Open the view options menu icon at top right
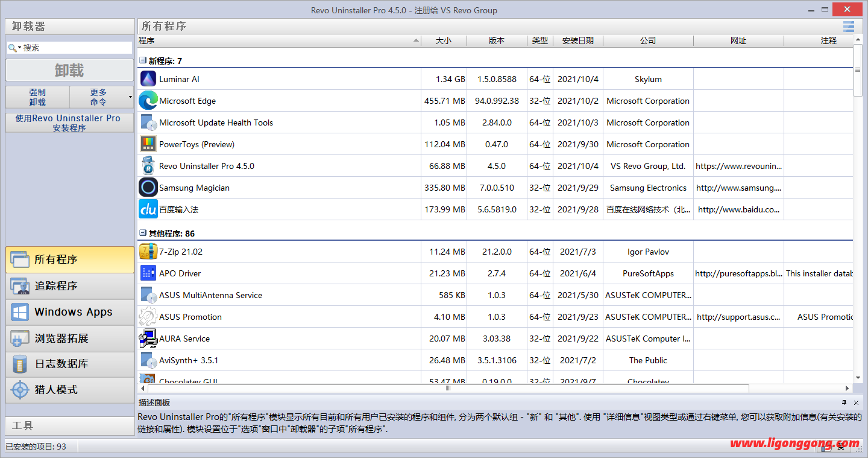 (x=849, y=27)
